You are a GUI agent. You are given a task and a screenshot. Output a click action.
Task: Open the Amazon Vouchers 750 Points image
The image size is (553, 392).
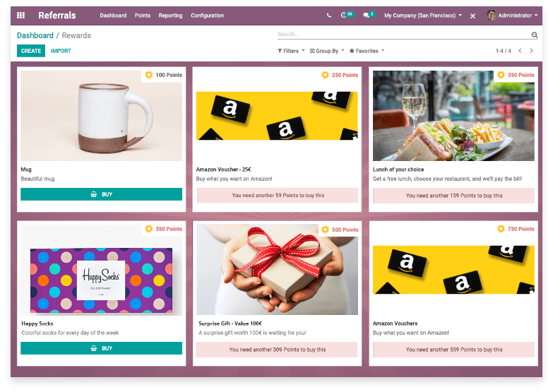coord(453,270)
